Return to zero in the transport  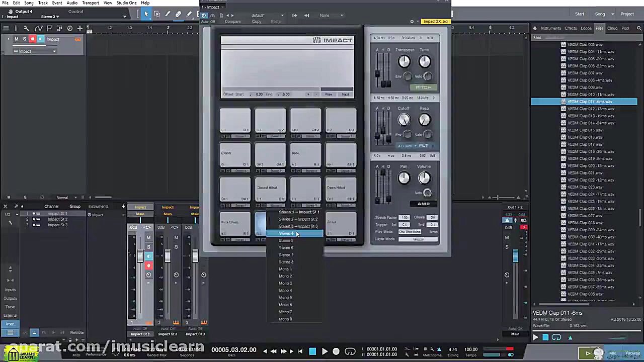300,351
